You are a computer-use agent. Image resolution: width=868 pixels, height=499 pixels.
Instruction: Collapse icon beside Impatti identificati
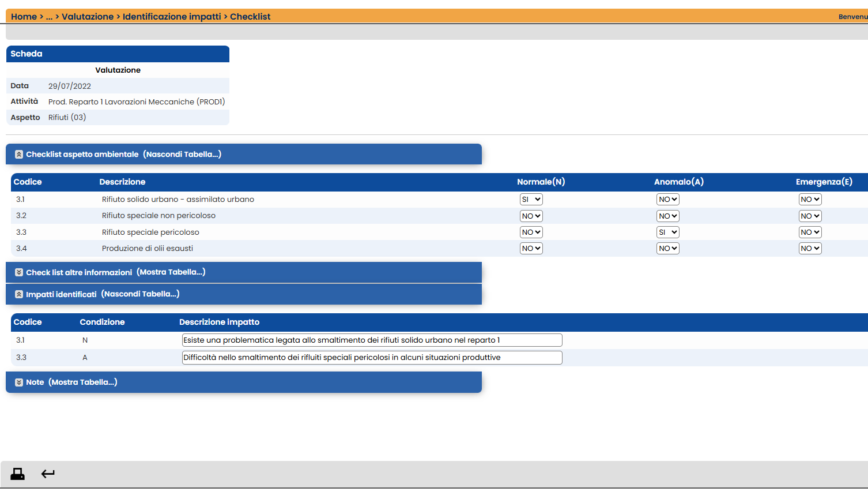(x=19, y=294)
